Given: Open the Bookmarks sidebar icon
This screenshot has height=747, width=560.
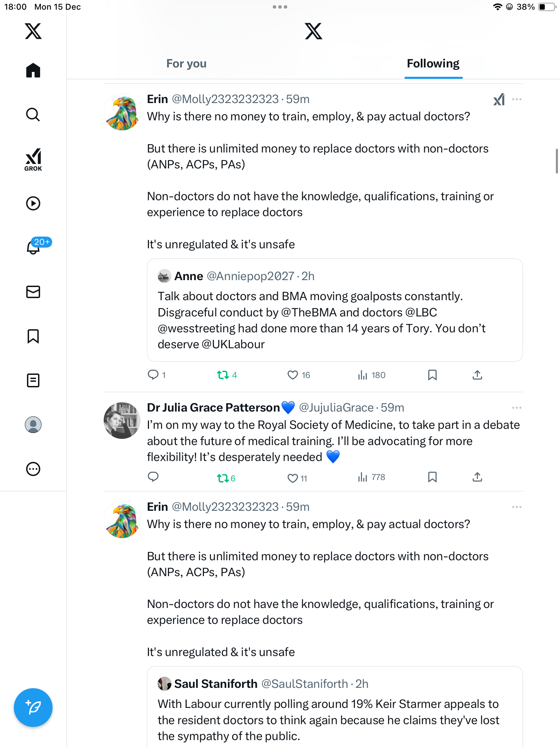Looking at the screenshot, I should point(33,336).
